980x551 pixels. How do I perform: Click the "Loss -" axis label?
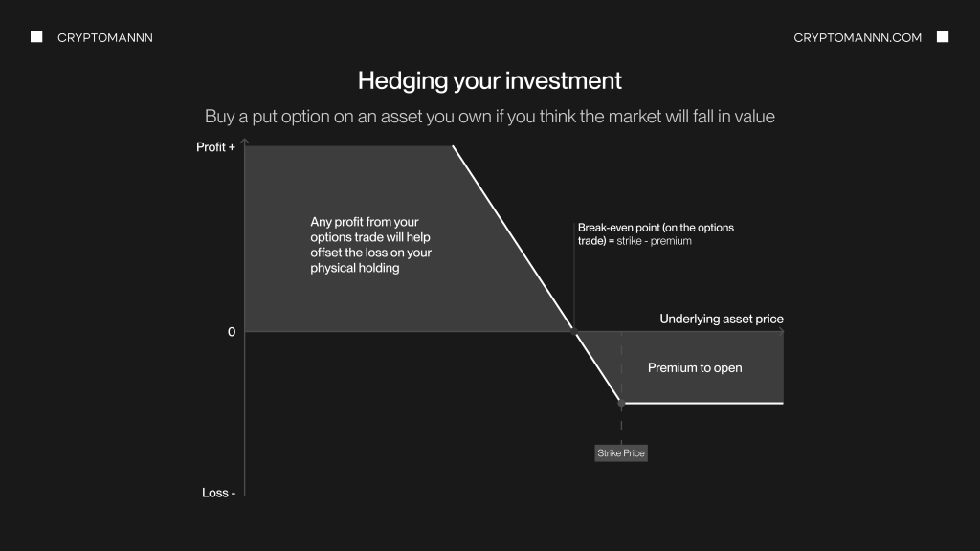pos(218,493)
